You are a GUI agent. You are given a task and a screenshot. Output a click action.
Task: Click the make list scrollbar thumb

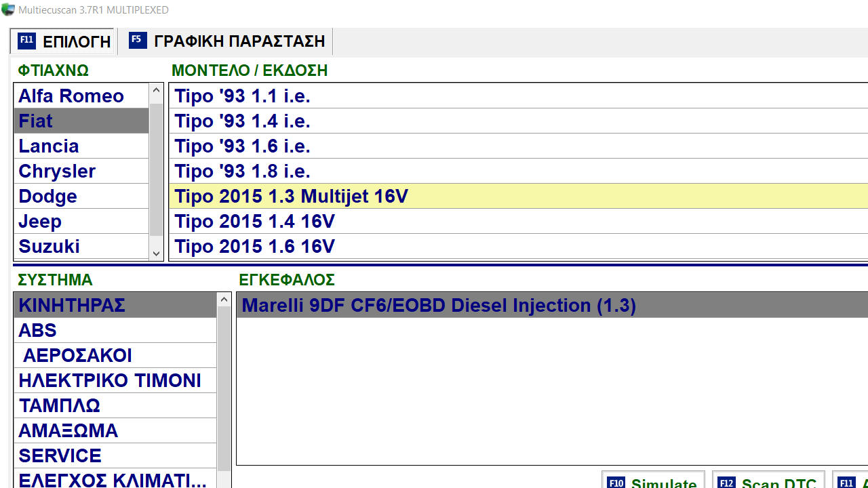(157, 169)
